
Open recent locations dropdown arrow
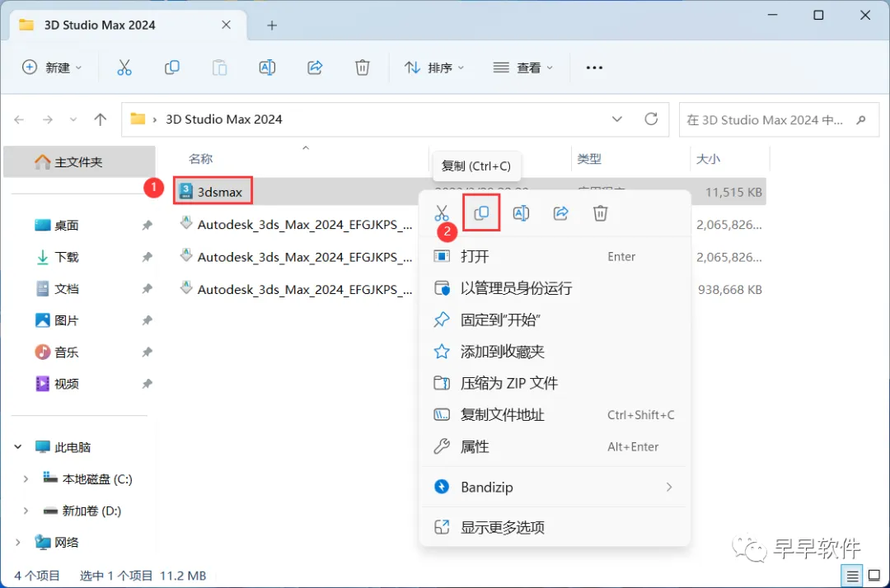click(x=73, y=119)
